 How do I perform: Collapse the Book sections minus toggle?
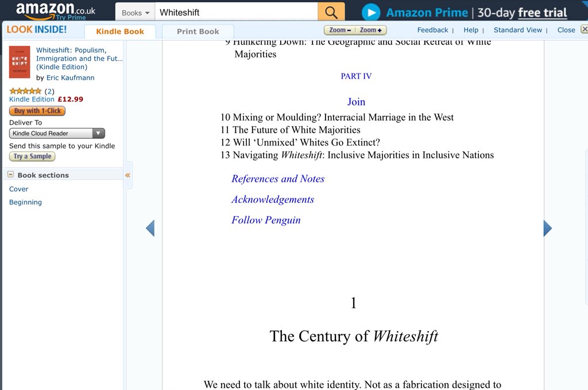pos(10,174)
